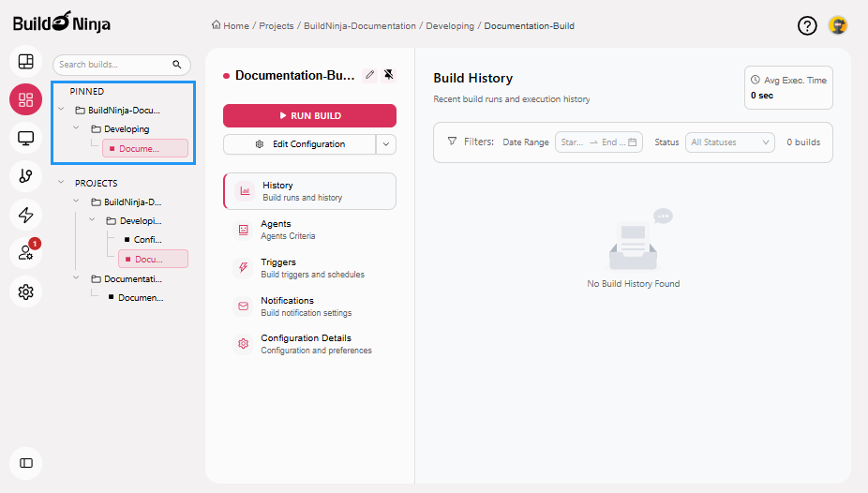Click the help question mark icon
This screenshot has width=868, height=493.
pos(807,25)
